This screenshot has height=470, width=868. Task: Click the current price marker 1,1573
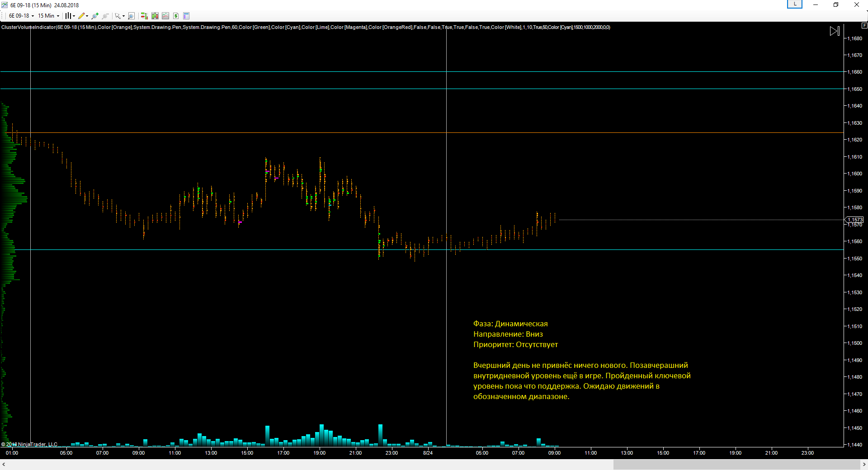coord(854,220)
